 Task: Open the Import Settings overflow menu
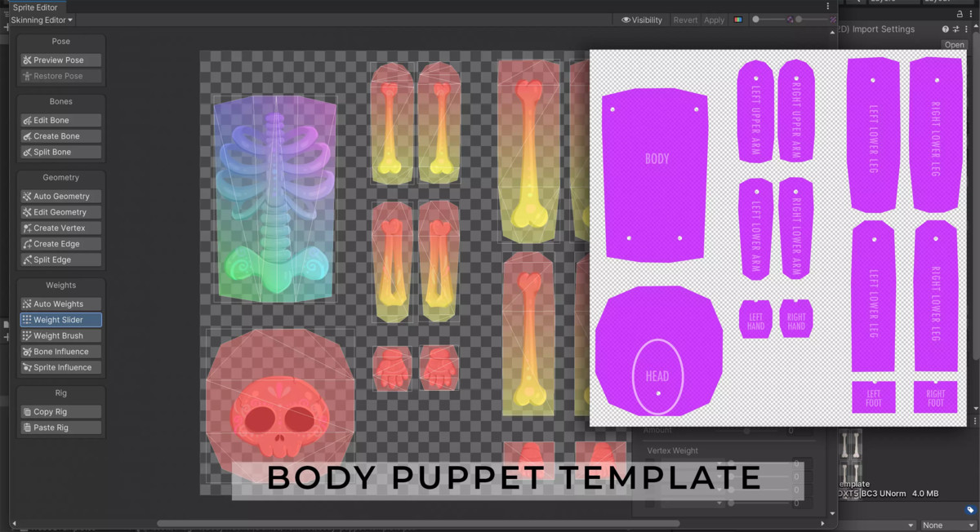point(967,29)
